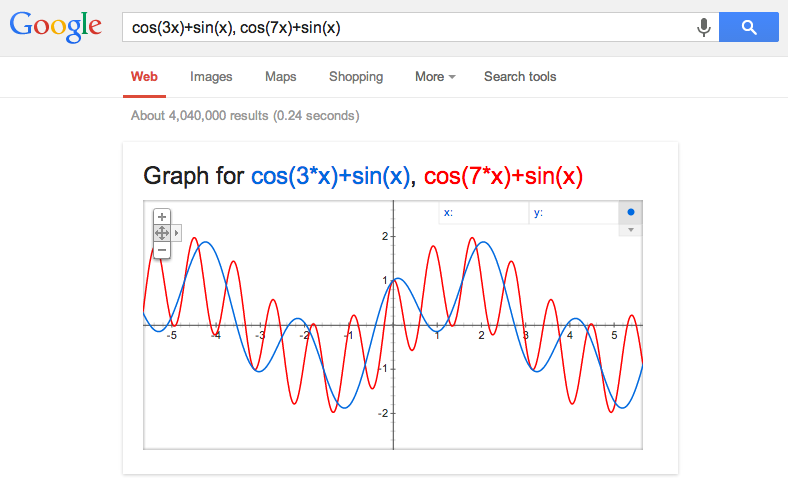
Task: Click the blue cos(3*x)+sin(x) title text
Action: pos(331,177)
